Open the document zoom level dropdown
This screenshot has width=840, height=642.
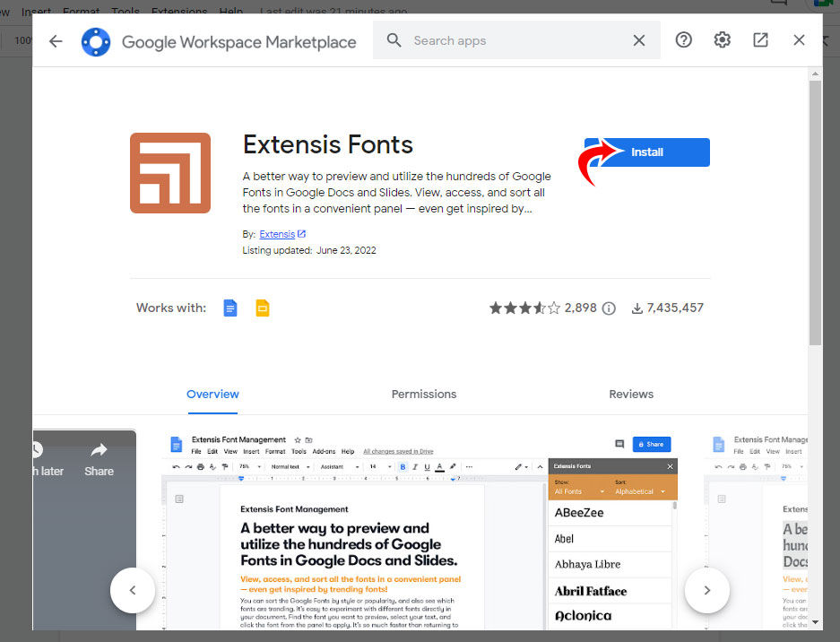tap(22, 40)
